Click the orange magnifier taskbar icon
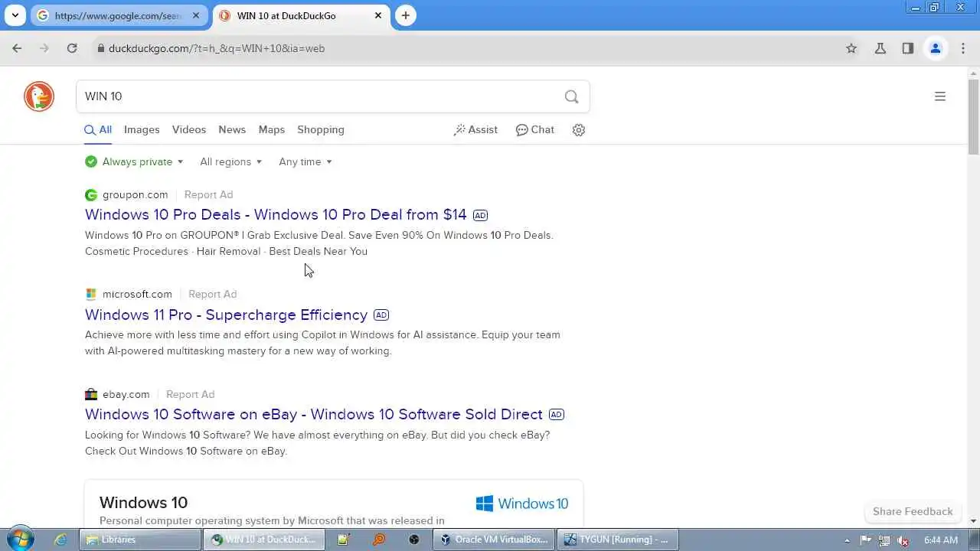The image size is (980, 551). coord(379,540)
